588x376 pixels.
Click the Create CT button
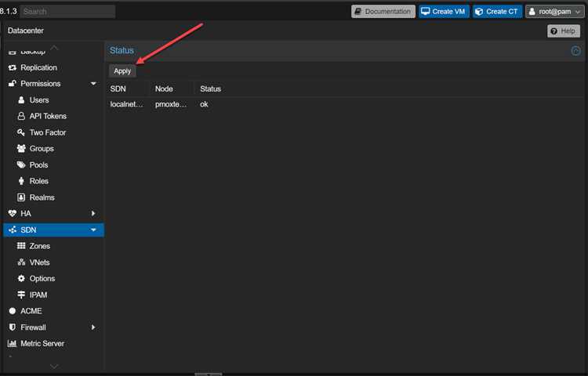coord(497,12)
